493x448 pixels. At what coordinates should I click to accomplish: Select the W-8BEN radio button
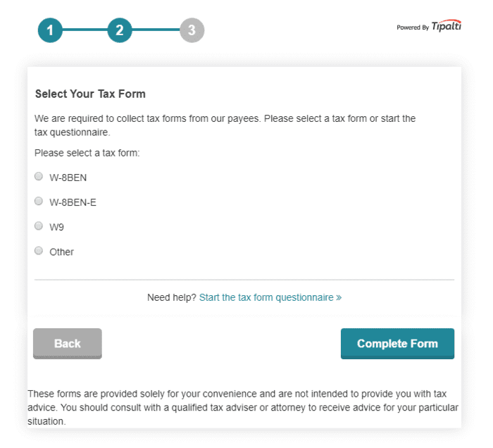pyautogui.click(x=39, y=176)
